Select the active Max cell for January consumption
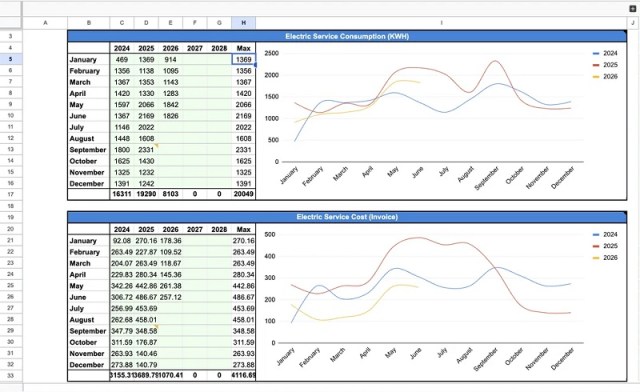The height and width of the screenshot is (392, 640). [244, 60]
